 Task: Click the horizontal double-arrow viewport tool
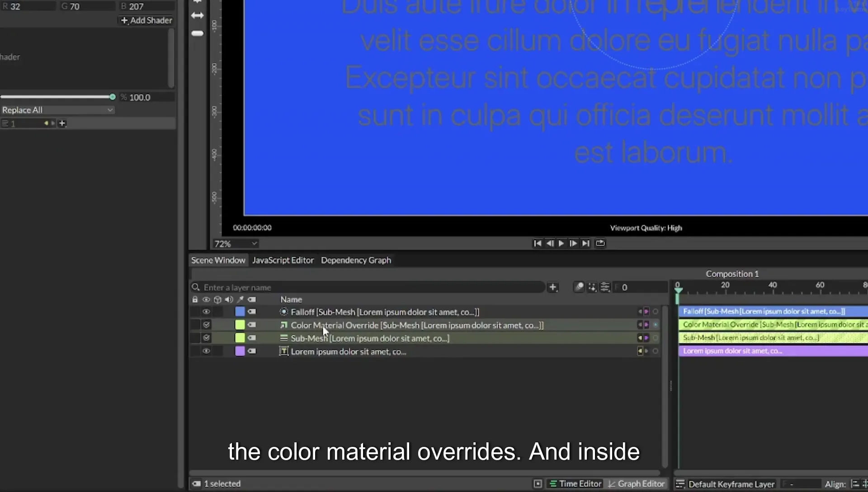198,15
